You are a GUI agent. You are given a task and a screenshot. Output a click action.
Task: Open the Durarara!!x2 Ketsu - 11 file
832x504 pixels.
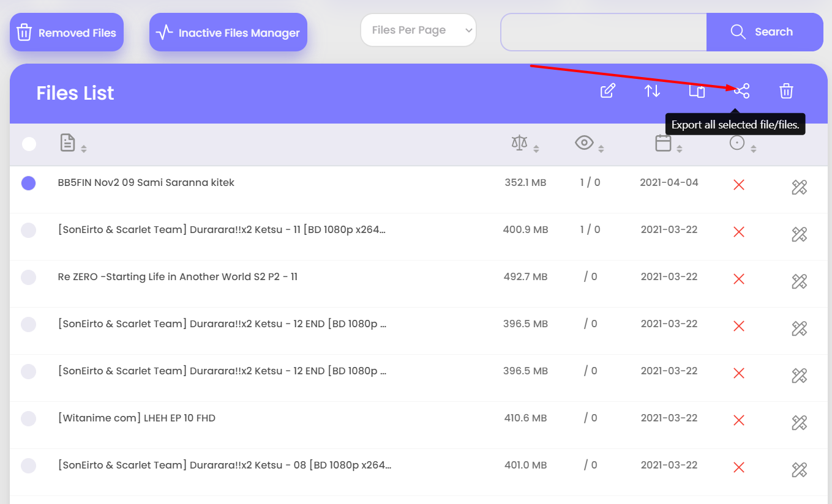[x=222, y=230]
